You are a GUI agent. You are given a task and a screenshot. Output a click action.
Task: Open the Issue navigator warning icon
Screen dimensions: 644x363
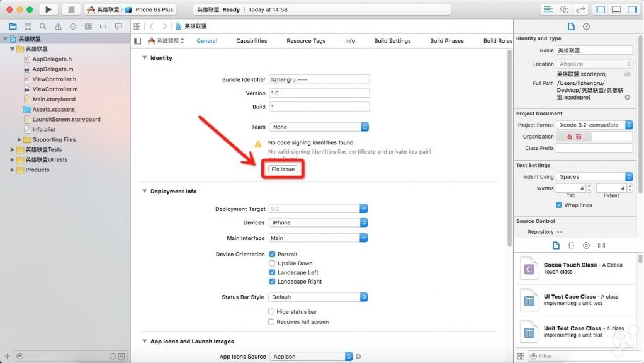coord(58,26)
